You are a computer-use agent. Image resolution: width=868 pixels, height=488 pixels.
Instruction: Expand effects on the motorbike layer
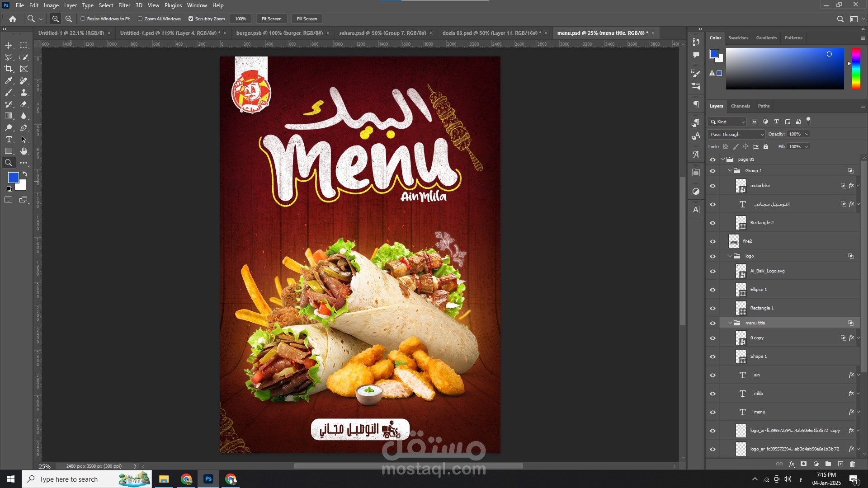(x=859, y=186)
